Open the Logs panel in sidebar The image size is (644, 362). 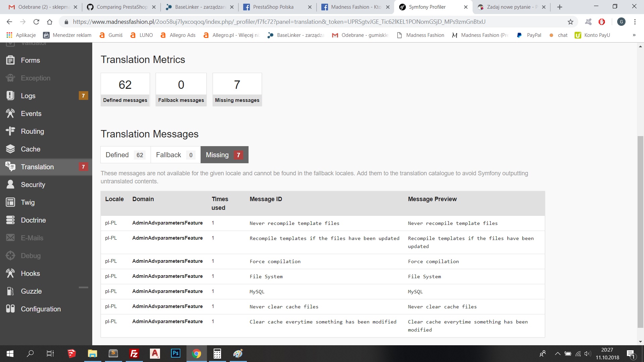click(x=28, y=96)
